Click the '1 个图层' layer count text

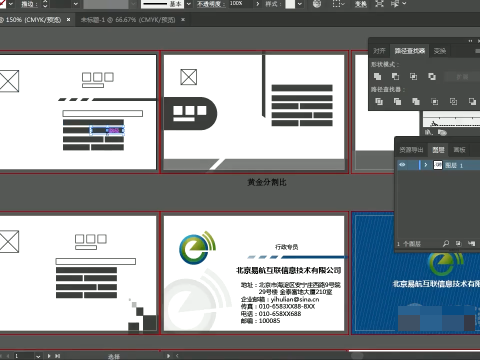click(x=409, y=244)
